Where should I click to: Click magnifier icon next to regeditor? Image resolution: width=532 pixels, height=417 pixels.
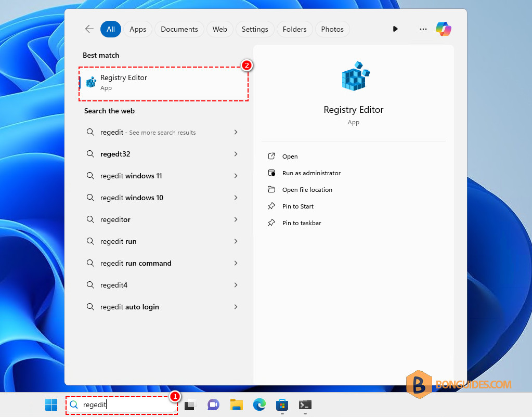tap(90, 219)
